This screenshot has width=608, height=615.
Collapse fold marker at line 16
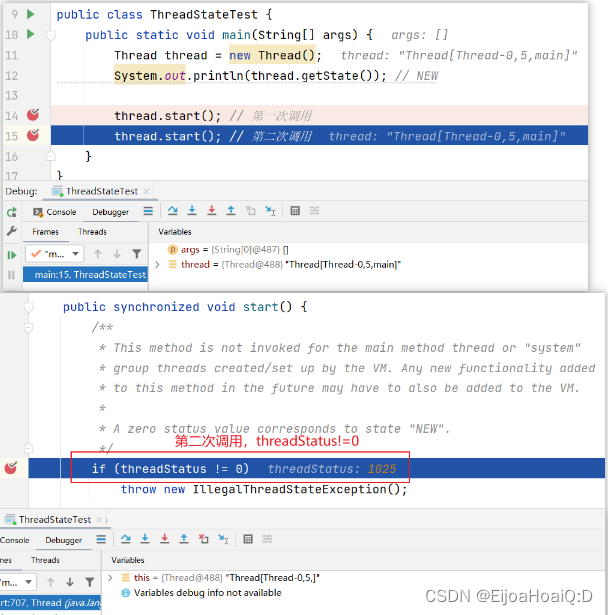(x=51, y=156)
